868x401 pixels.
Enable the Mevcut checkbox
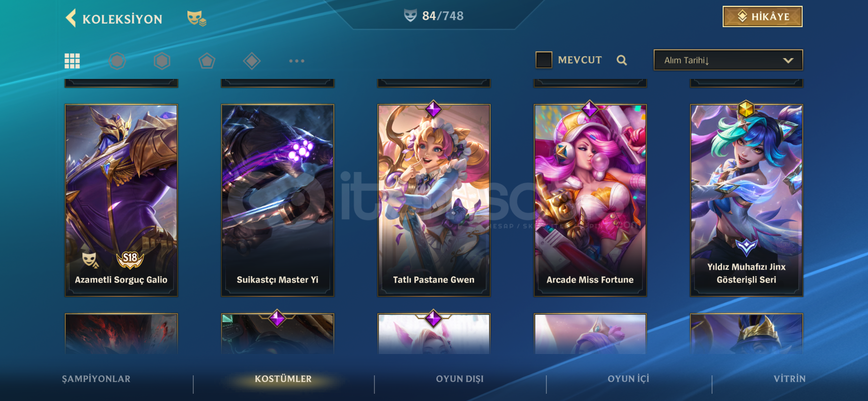543,60
